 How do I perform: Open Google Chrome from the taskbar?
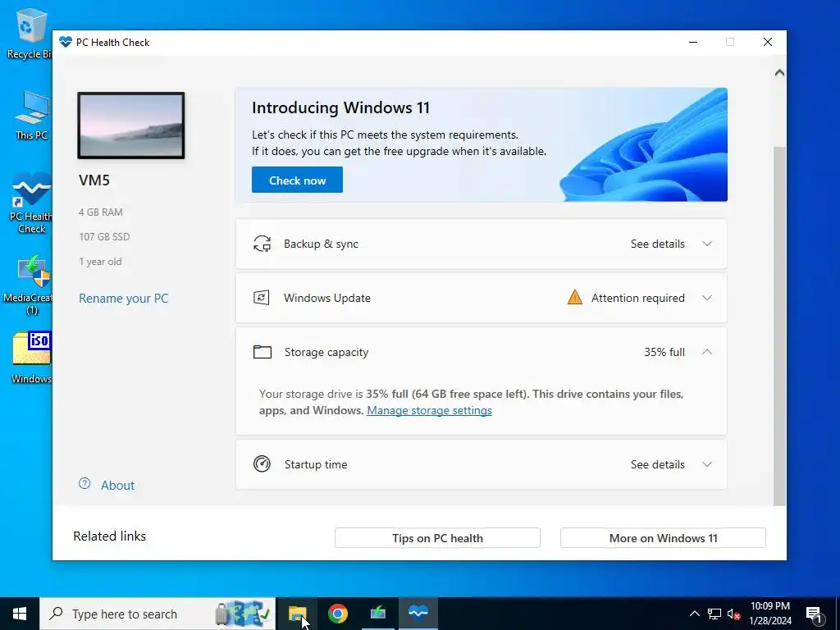click(x=337, y=614)
